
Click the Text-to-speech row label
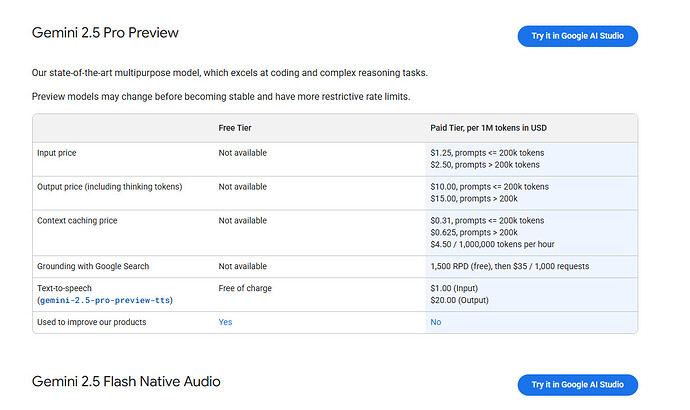tap(64, 289)
